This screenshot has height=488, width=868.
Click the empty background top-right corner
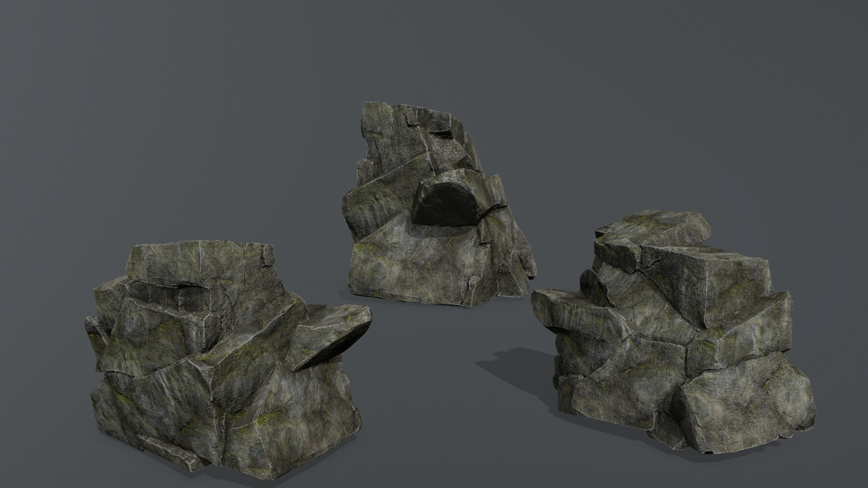[x=839, y=24]
